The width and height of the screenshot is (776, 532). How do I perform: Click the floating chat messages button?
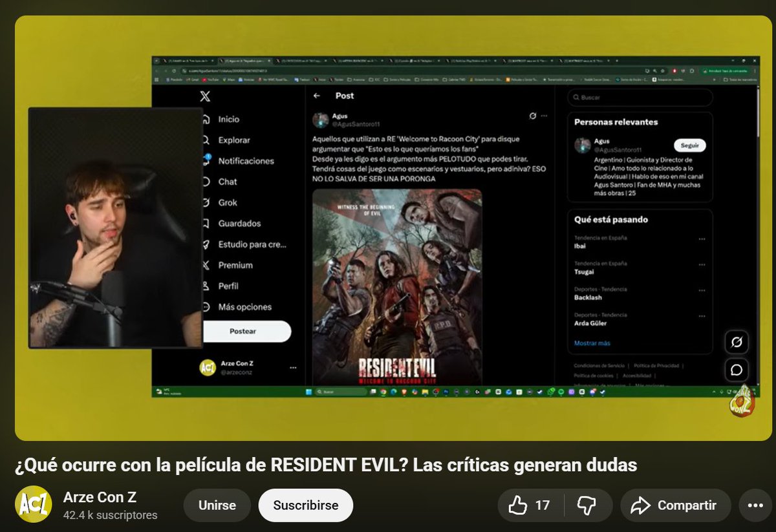[736, 370]
